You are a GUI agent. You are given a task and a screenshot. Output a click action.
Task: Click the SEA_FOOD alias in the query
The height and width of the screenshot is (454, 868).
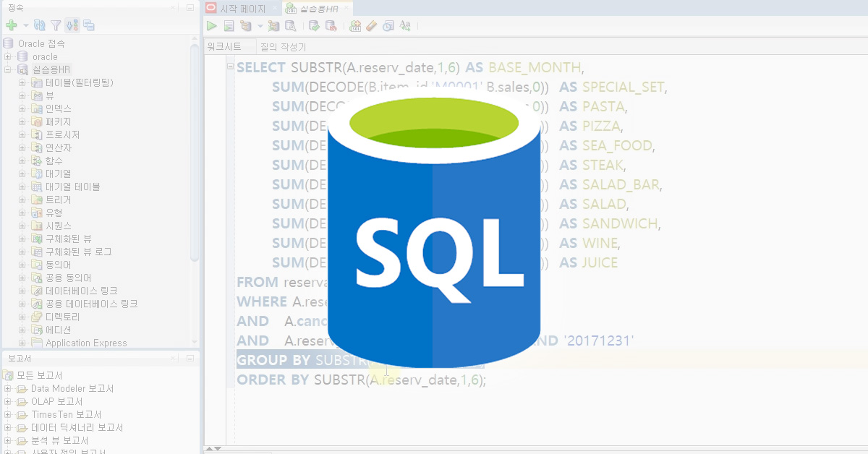point(617,146)
